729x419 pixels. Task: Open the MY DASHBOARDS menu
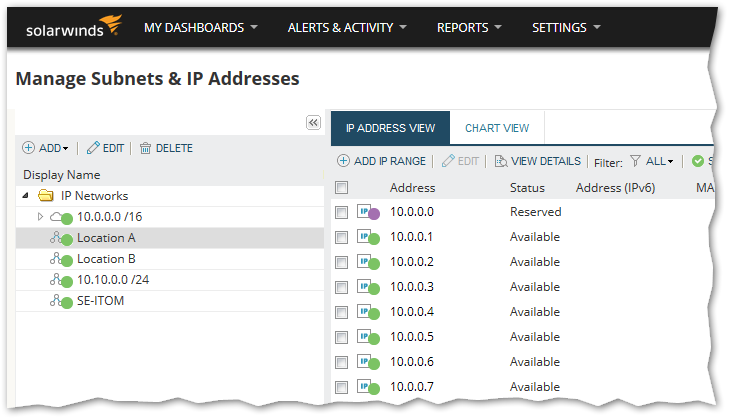click(x=201, y=28)
